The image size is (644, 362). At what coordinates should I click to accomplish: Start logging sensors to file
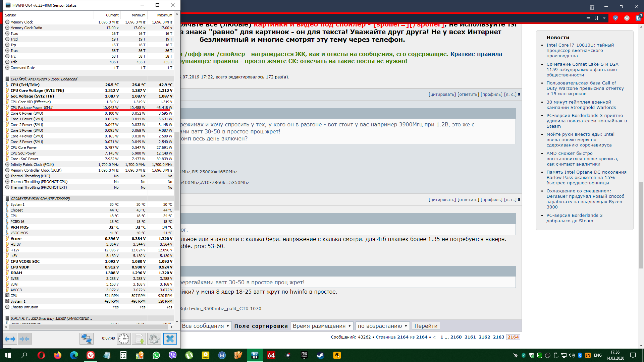139,339
